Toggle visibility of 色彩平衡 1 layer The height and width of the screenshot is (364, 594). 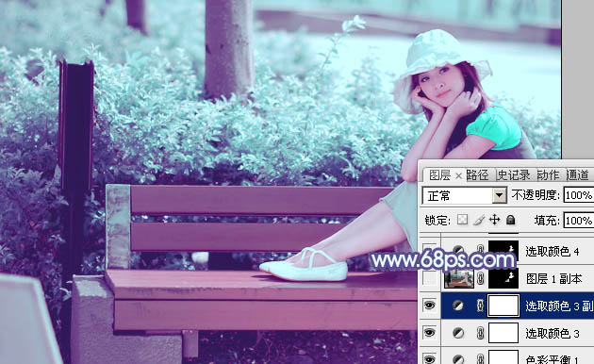point(429,358)
